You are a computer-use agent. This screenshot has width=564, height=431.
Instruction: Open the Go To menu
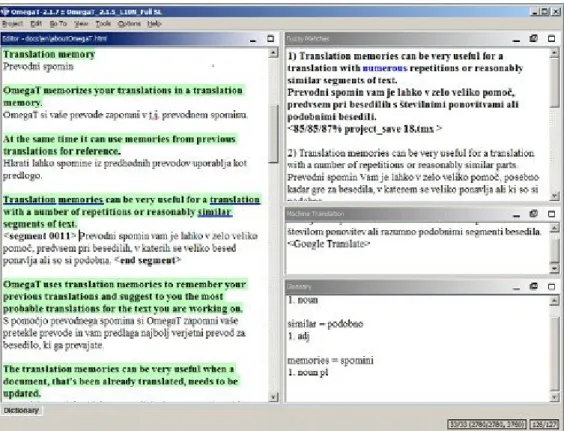point(58,24)
